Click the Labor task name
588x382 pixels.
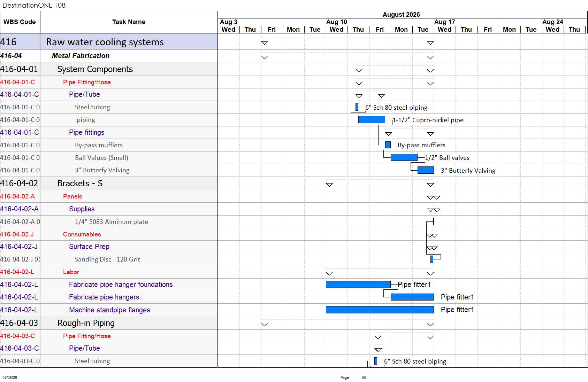tap(71, 272)
